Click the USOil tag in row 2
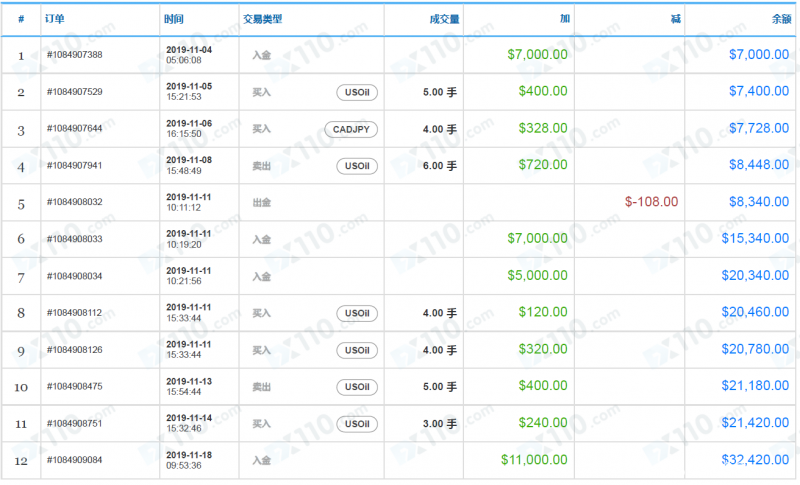This screenshot has width=800, height=485. [x=357, y=92]
